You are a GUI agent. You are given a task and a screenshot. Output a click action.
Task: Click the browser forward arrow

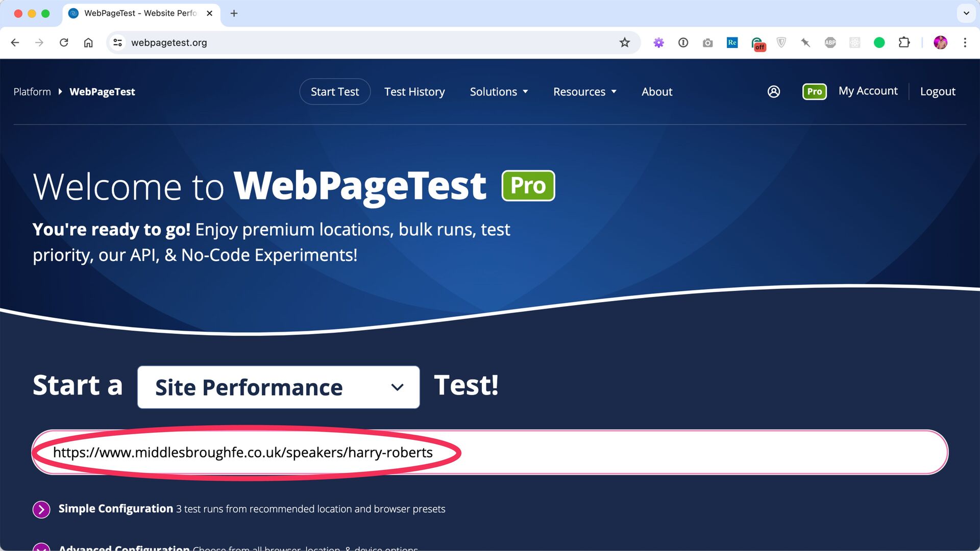coord(39,42)
